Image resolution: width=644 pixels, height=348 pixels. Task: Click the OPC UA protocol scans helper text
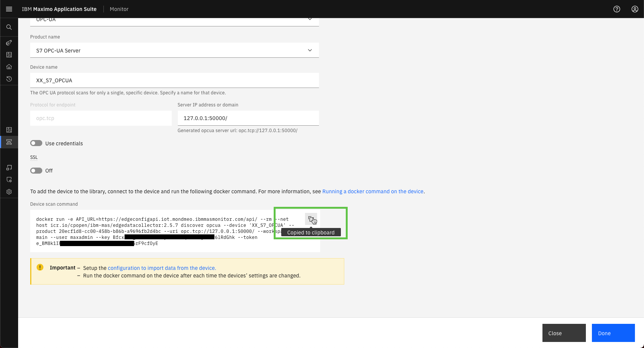[x=128, y=93]
